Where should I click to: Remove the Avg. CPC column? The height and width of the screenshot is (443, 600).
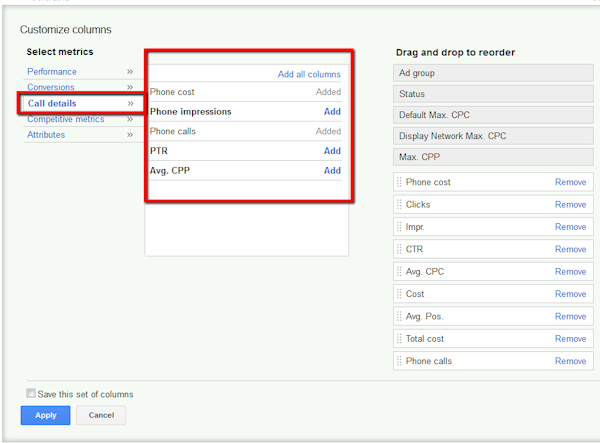pyautogui.click(x=571, y=272)
